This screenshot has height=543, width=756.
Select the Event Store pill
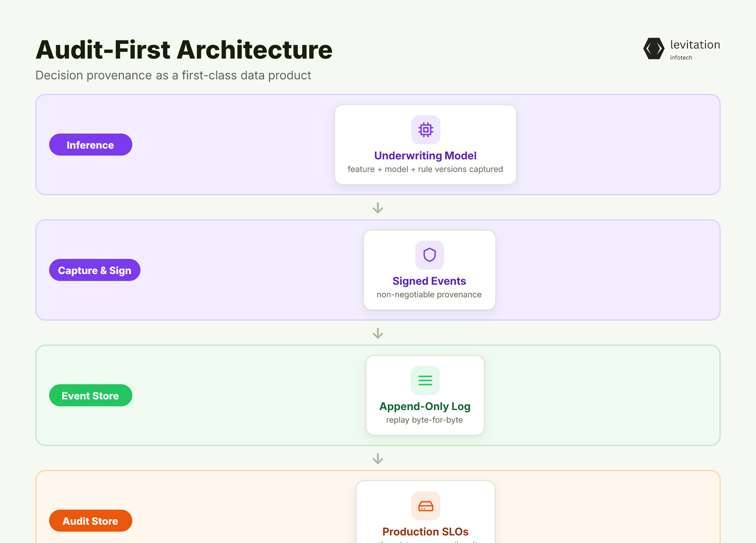(x=91, y=395)
